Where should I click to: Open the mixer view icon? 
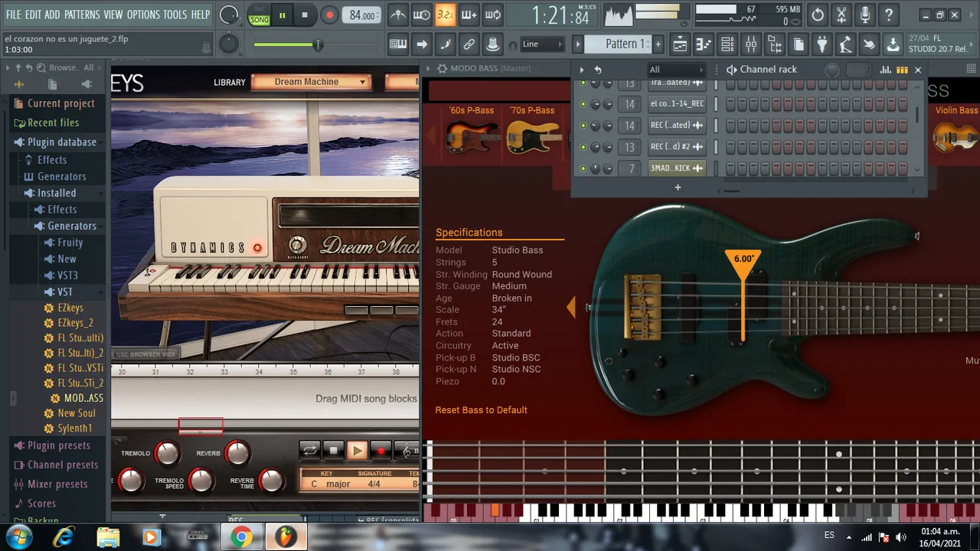[751, 44]
